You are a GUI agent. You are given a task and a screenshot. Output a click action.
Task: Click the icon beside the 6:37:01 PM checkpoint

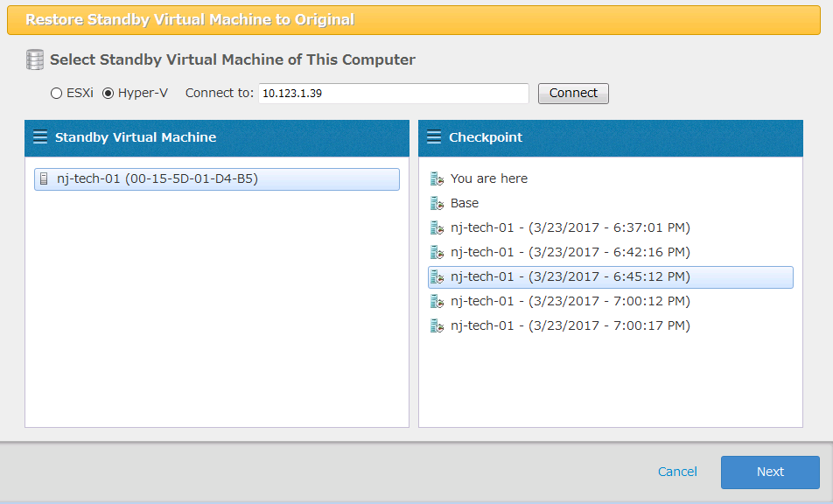point(437,227)
